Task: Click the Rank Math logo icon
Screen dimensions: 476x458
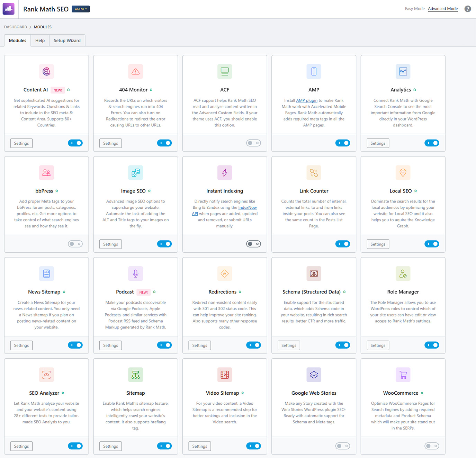Action: pyautogui.click(x=9, y=9)
